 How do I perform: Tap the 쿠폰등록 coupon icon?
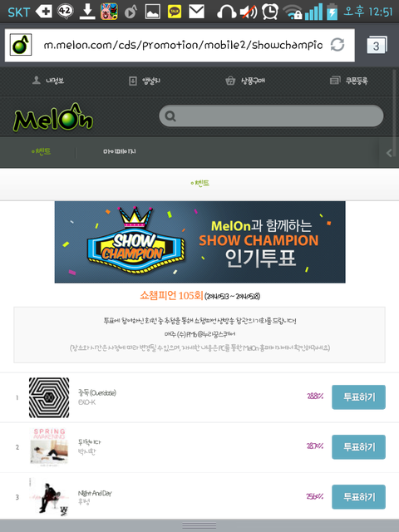pos(335,81)
